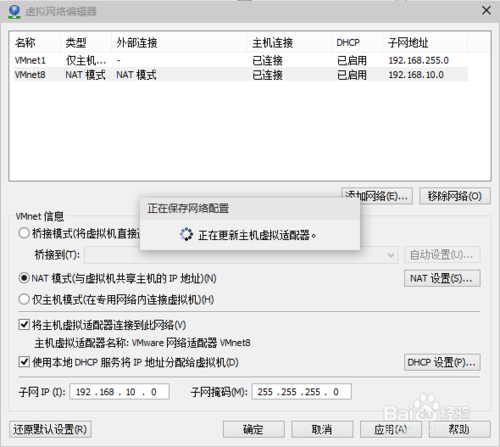Image resolution: width=500 pixels, height=447 pixels.
Task: Click the 添加网络(E)... button
Action: tap(377, 196)
